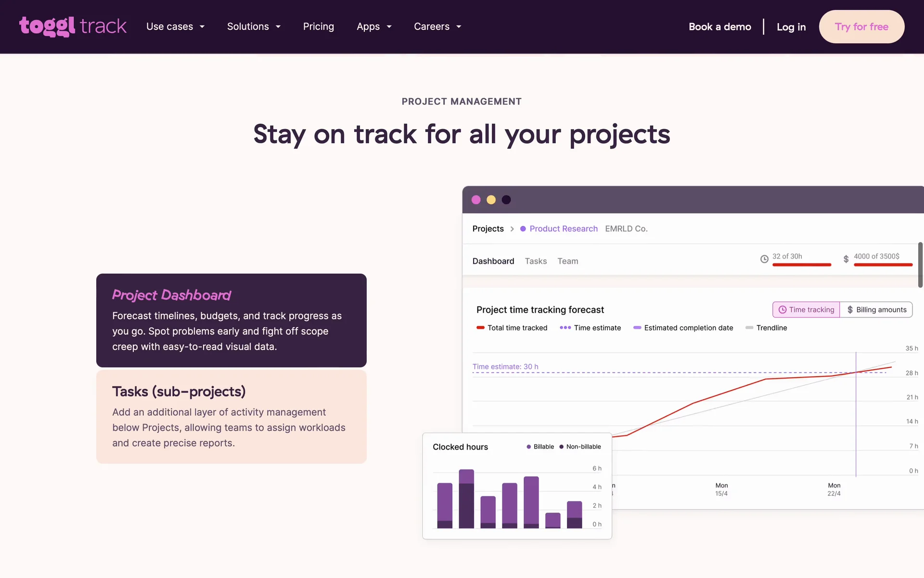
Task: Click the Toggl Track logo
Action: point(73,26)
